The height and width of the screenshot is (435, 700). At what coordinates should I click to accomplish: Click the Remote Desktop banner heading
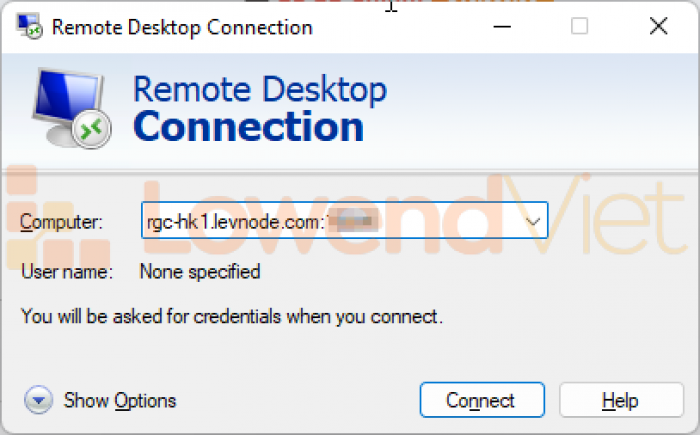[x=260, y=89]
